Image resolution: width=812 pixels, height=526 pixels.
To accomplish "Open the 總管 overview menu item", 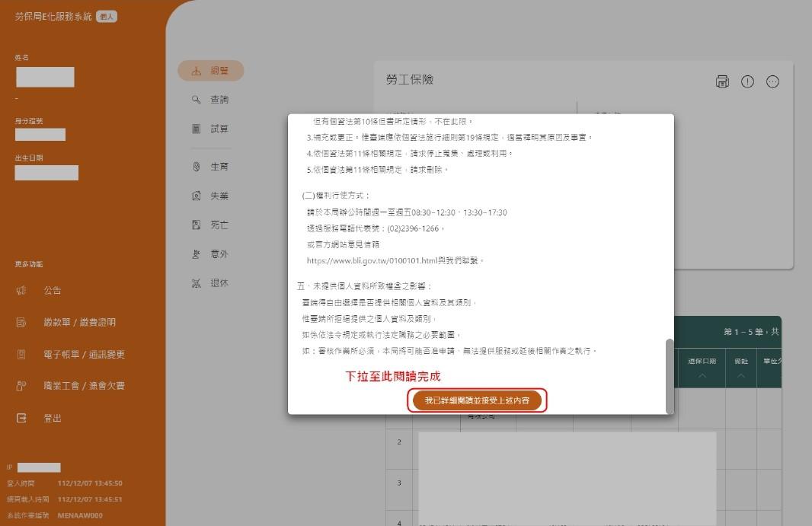I will [x=211, y=70].
